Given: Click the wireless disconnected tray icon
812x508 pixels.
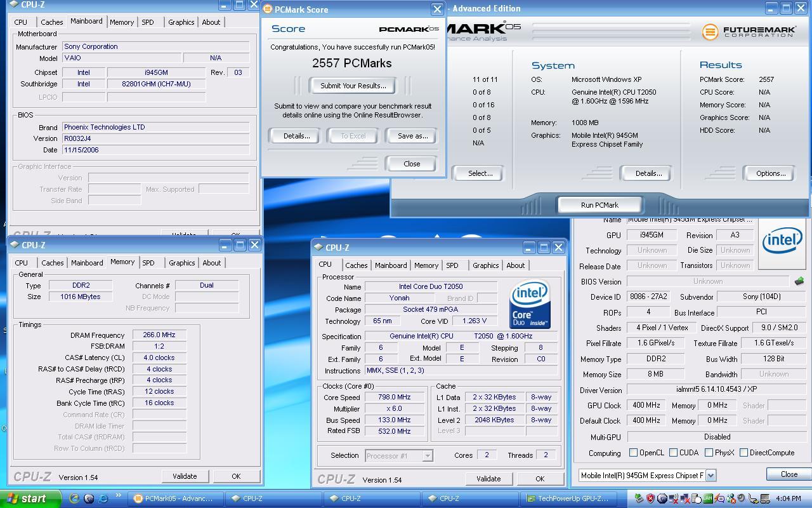Looking at the screenshot, I should (x=674, y=498).
